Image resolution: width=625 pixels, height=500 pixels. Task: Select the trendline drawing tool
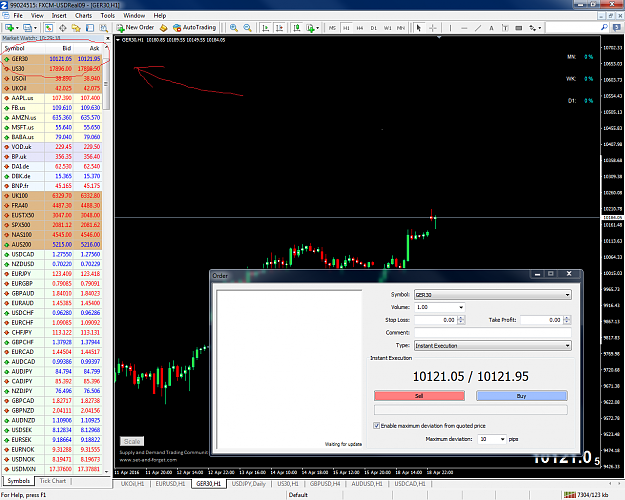(478, 28)
